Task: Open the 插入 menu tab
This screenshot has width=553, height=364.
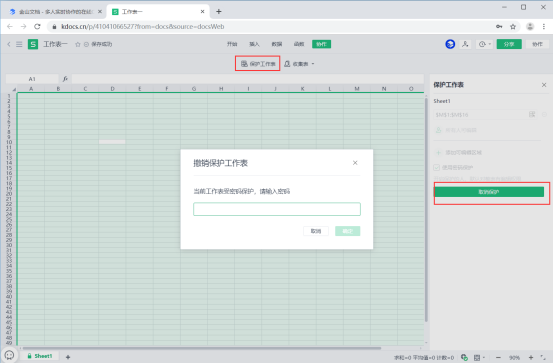Action: click(254, 44)
